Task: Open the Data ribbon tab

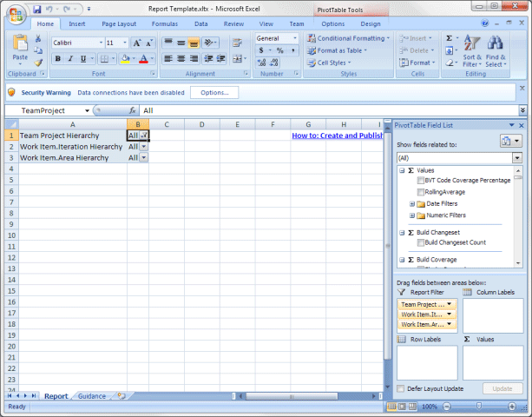Action: 200,23
